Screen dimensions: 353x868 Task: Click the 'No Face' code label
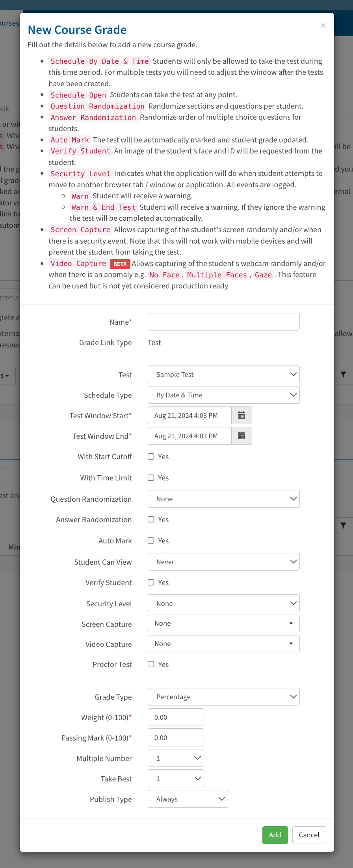pyautogui.click(x=165, y=275)
